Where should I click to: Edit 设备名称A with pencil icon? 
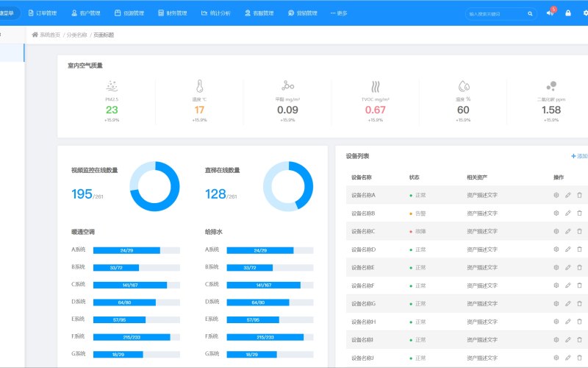coord(567,195)
